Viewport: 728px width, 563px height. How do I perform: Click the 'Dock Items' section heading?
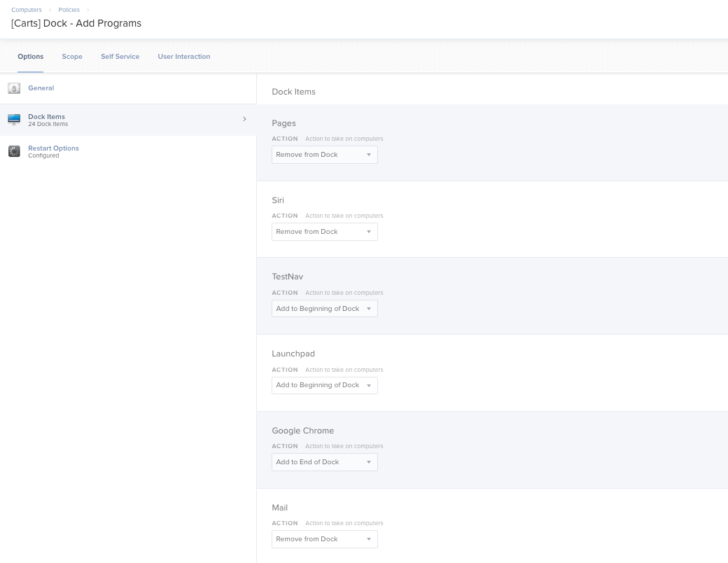tap(293, 92)
